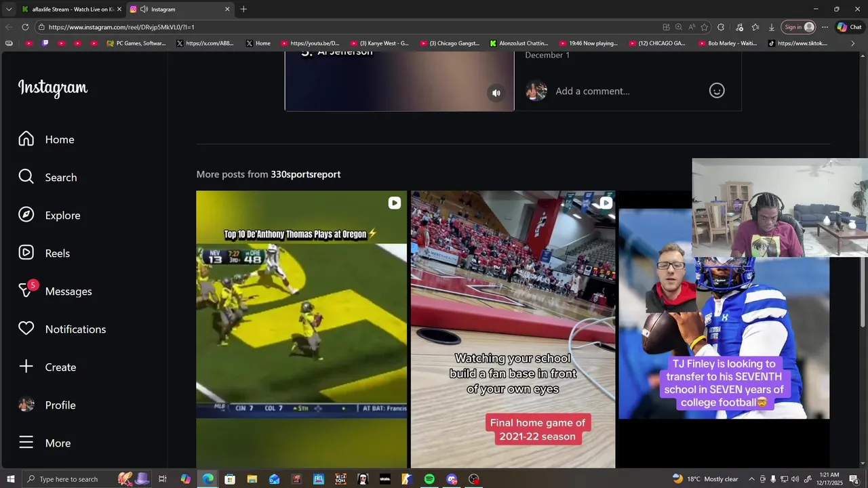Open Windows Start menu

pos(10,479)
